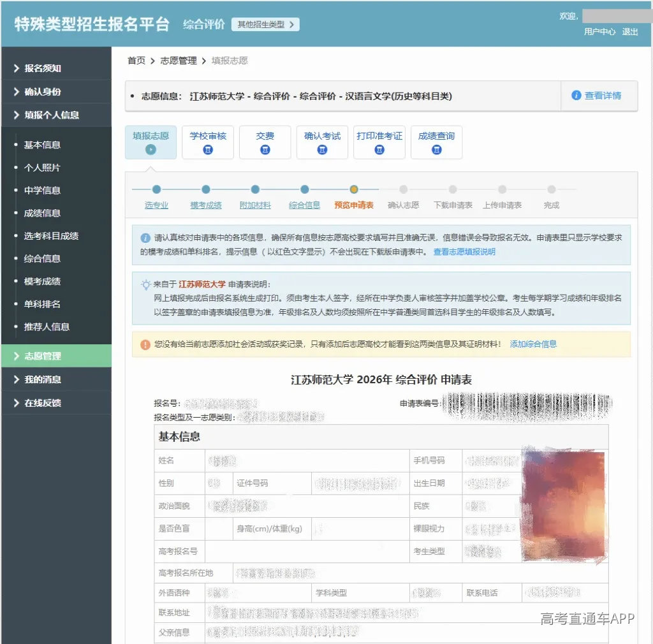Open the 其他招生类型 selector
The image size is (653, 644).
coord(265,25)
